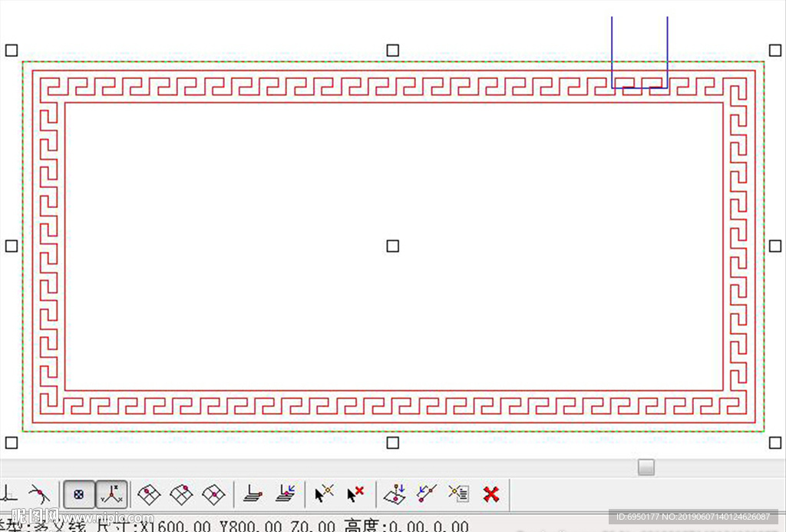This screenshot has height=532, width=786.
Task: Toggle the crossed-circle snap button
Action: click(x=79, y=494)
